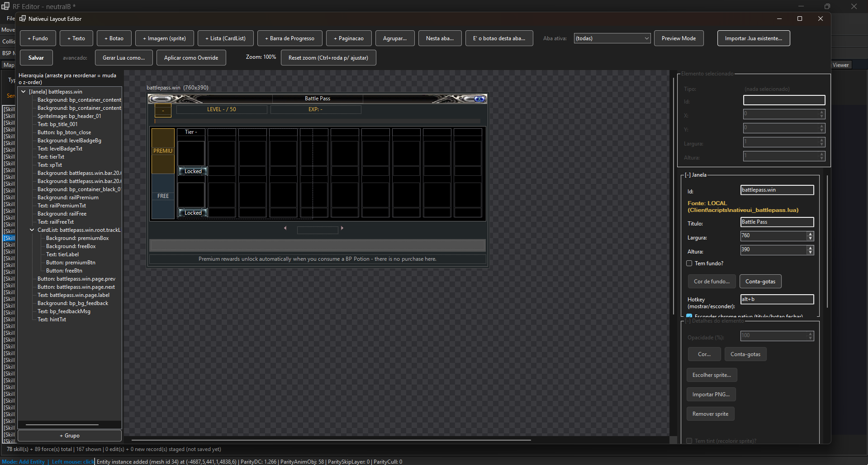Select "Button: freeBtn" tree row

click(64, 271)
